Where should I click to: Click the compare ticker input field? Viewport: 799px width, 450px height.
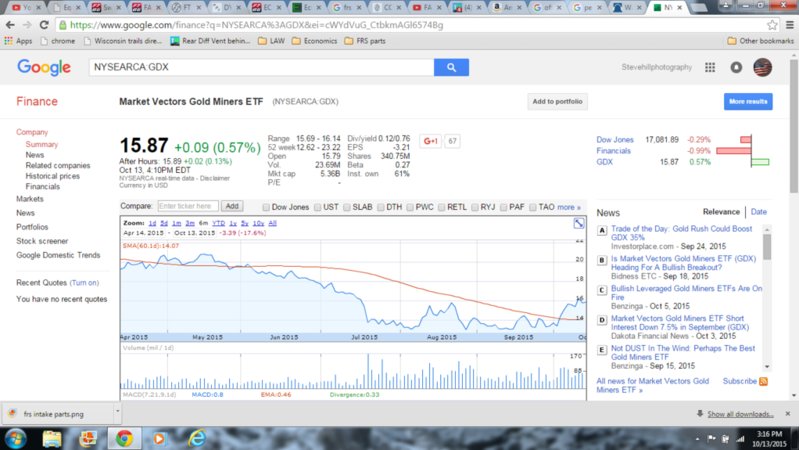tap(188, 206)
